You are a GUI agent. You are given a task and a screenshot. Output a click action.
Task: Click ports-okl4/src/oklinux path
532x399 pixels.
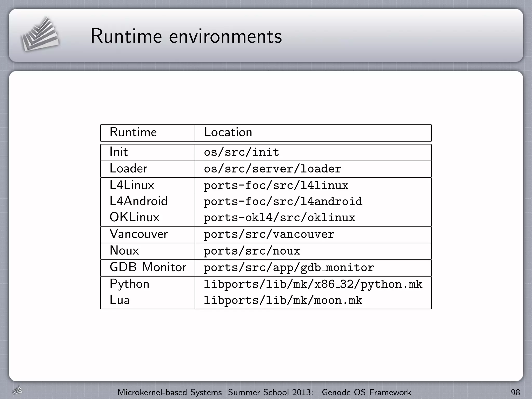(x=279, y=218)
